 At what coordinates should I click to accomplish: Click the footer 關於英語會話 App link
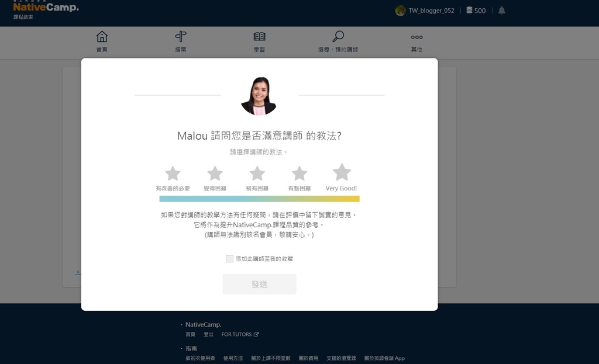point(384,358)
